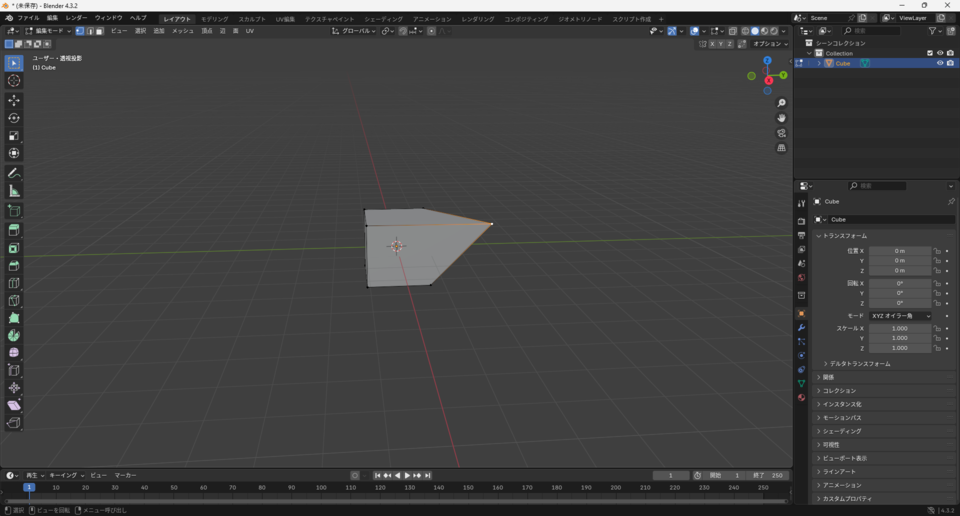The image size is (960, 516).
Task: Select the Rip Region tool
Action: tap(14, 423)
